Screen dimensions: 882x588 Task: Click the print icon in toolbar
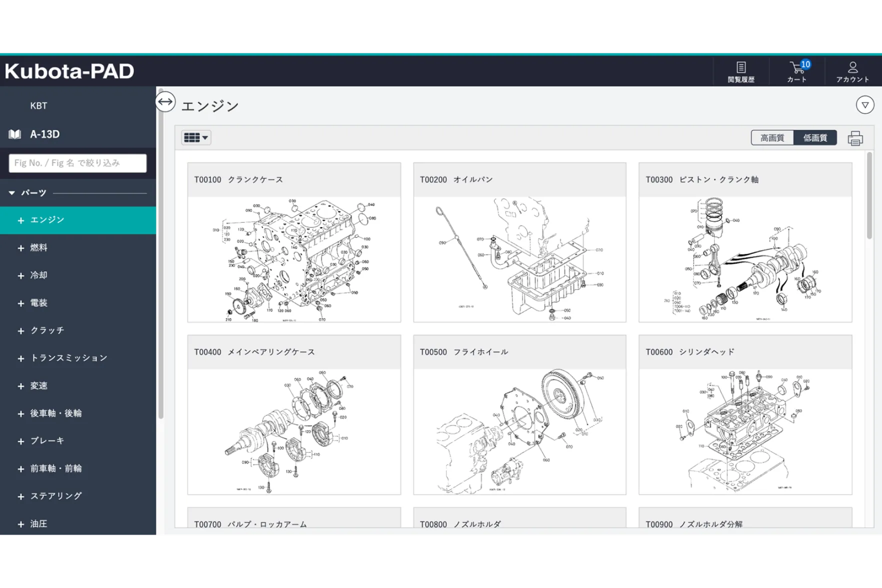pyautogui.click(x=855, y=138)
